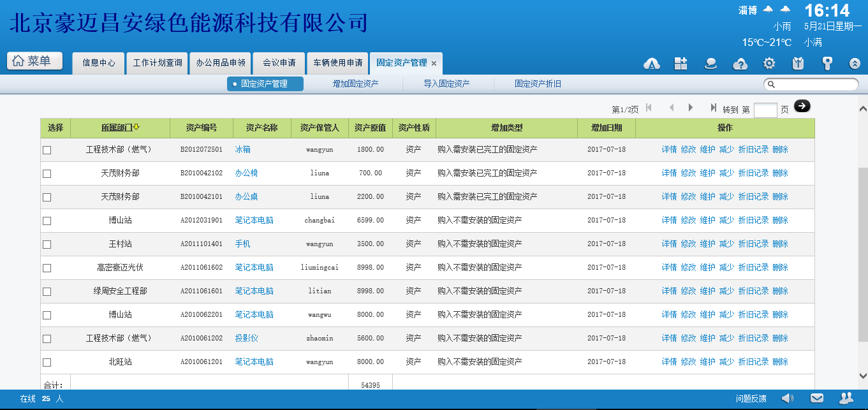Open the settings gear icon in header
This screenshot has width=868, height=410.
coord(769,63)
